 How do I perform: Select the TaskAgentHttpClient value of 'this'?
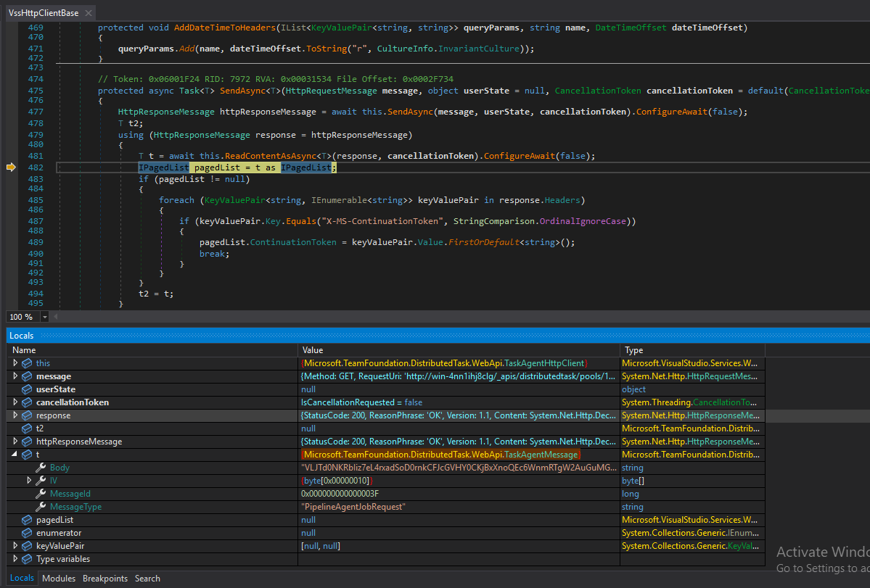tap(444, 363)
